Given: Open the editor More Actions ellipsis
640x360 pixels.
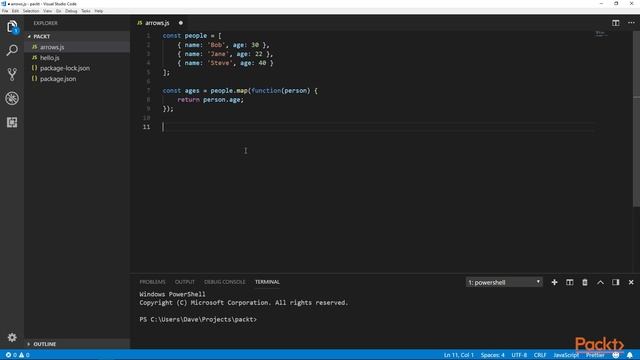Looking at the screenshot, I should (631, 23).
